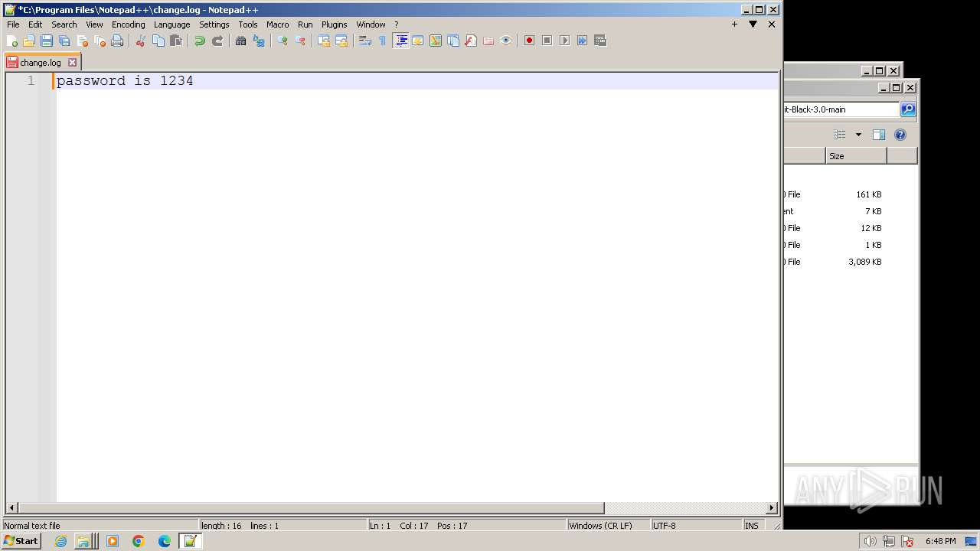Play back the recorded macro
Image resolution: width=980 pixels, height=551 pixels.
pyautogui.click(x=564, y=41)
